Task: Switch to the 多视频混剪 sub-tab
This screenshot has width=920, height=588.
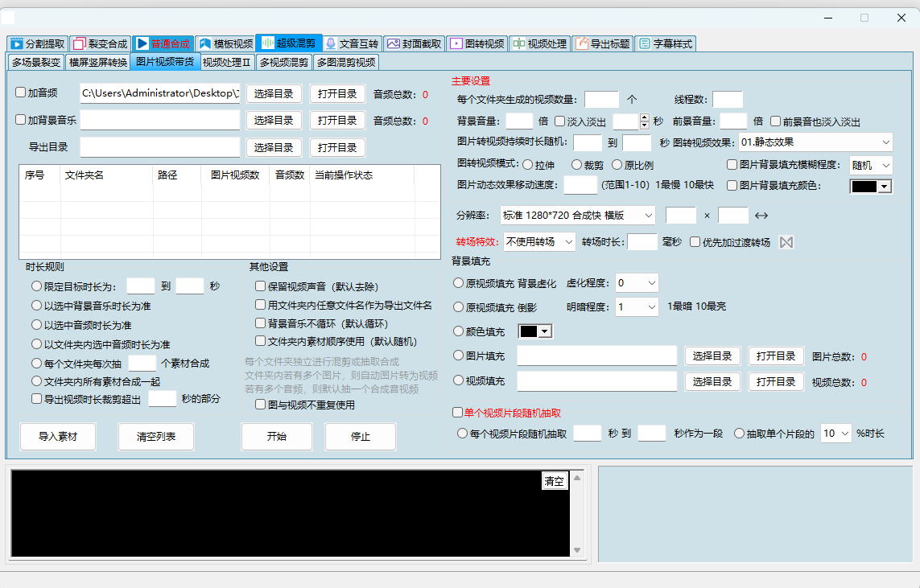Action: click(x=283, y=62)
